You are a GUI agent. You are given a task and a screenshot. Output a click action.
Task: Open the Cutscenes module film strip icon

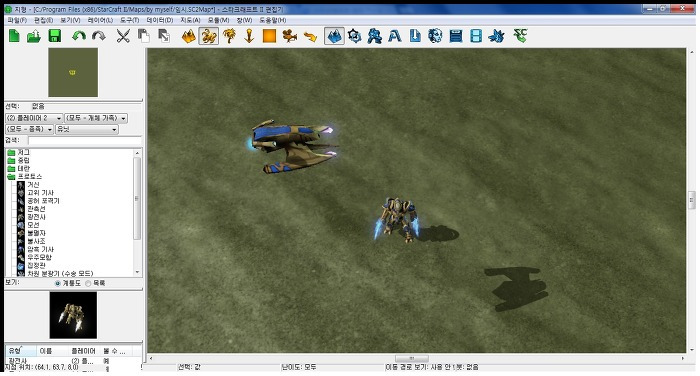tap(476, 36)
